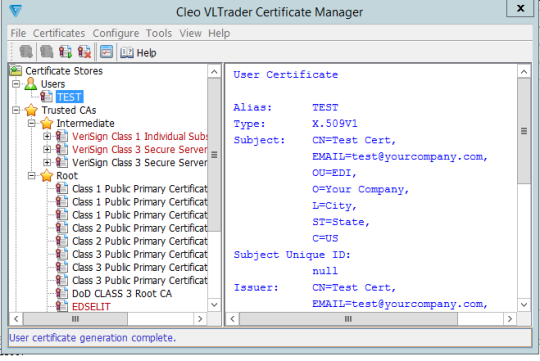This screenshot has width=540, height=361.
Task: Open the options window toolbar icon
Action: pyautogui.click(x=106, y=52)
